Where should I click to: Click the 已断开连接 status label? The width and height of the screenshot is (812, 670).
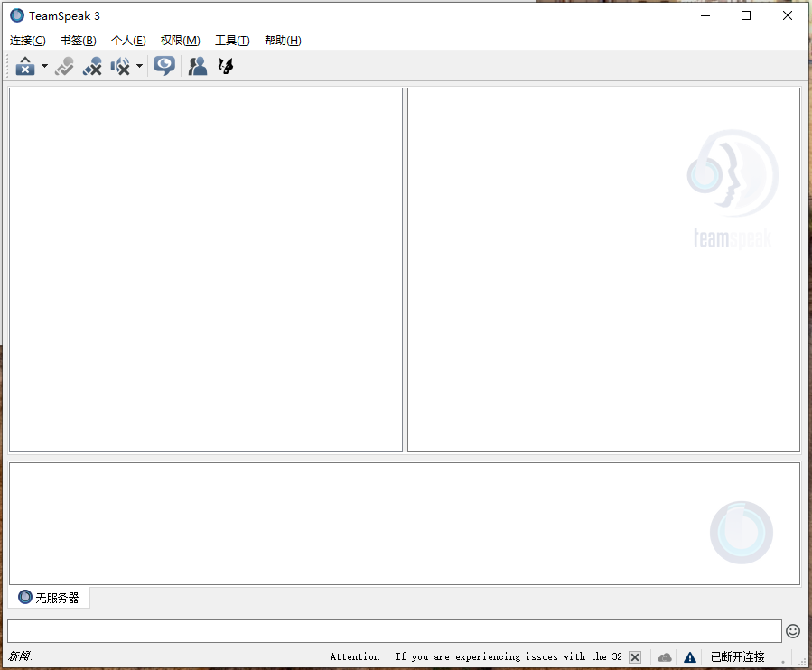[x=737, y=656]
